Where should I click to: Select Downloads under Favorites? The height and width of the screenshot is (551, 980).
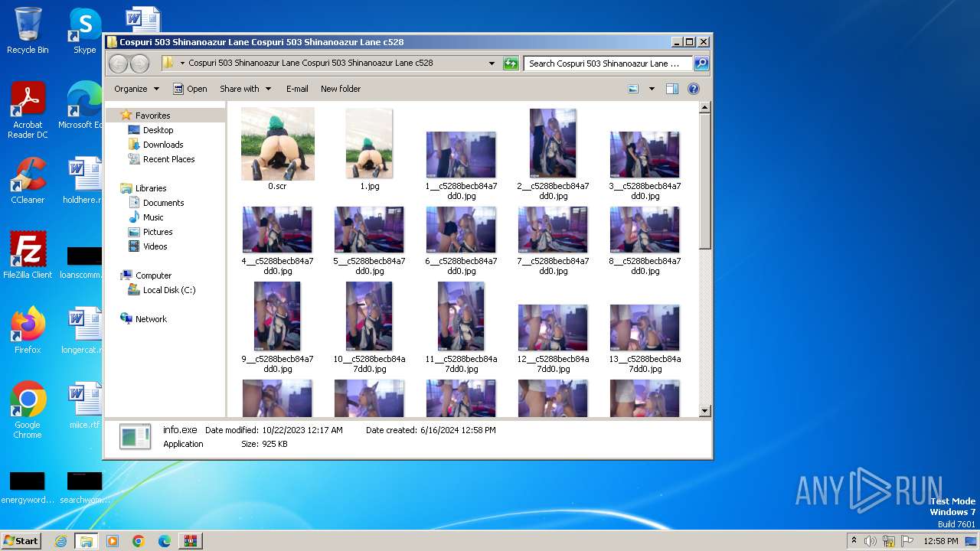(x=163, y=145)
